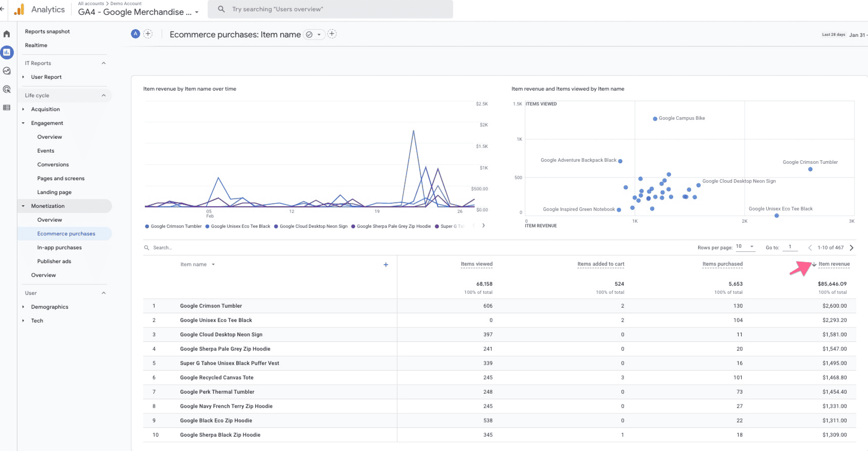Open the Item name dimension dropdown
The image size is (868, 451).
pyautogui.click(x=213, y=265)
